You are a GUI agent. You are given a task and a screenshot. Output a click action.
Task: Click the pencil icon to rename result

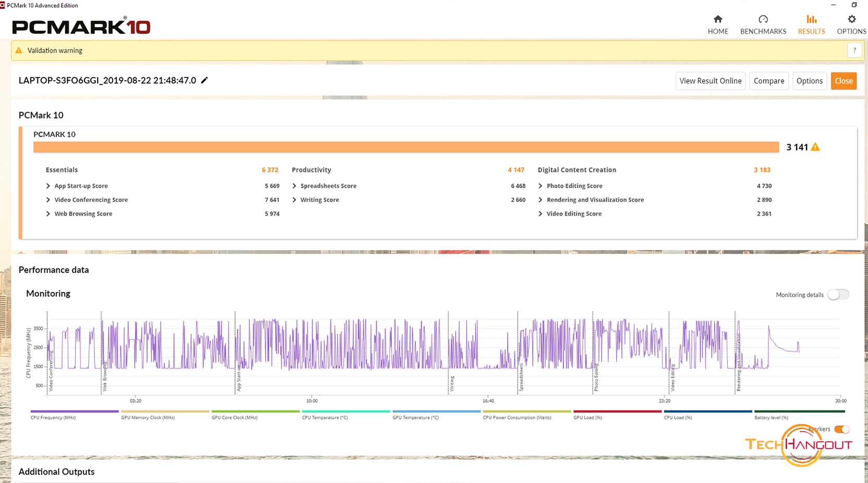(204, 80)
